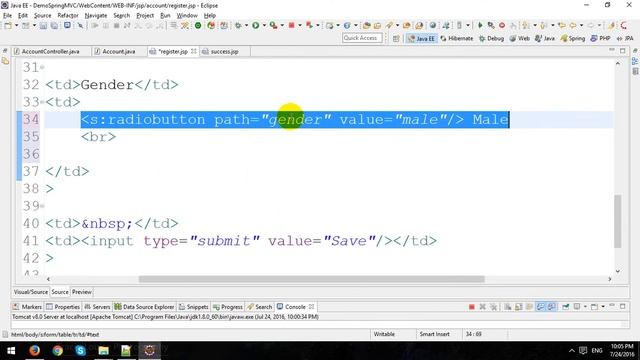Image resolution: width=640 pixels, height=360 pixels.
Task: Switch to the Web perspective
Action: [520, 38]
